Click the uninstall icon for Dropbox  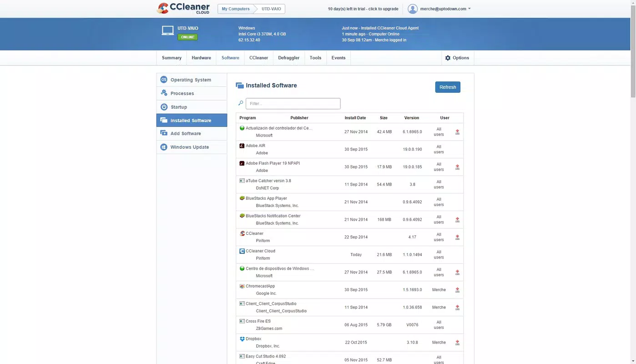coord(457,343)
